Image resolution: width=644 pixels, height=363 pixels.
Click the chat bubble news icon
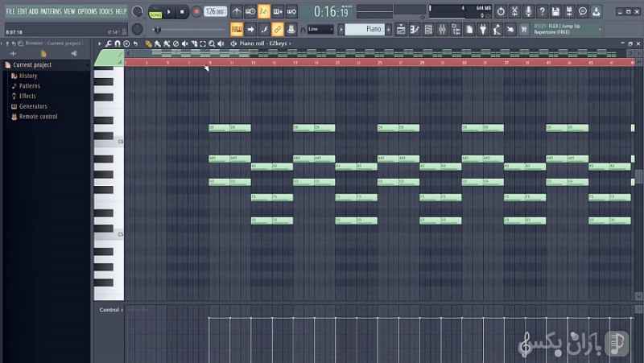pos(583,11)
